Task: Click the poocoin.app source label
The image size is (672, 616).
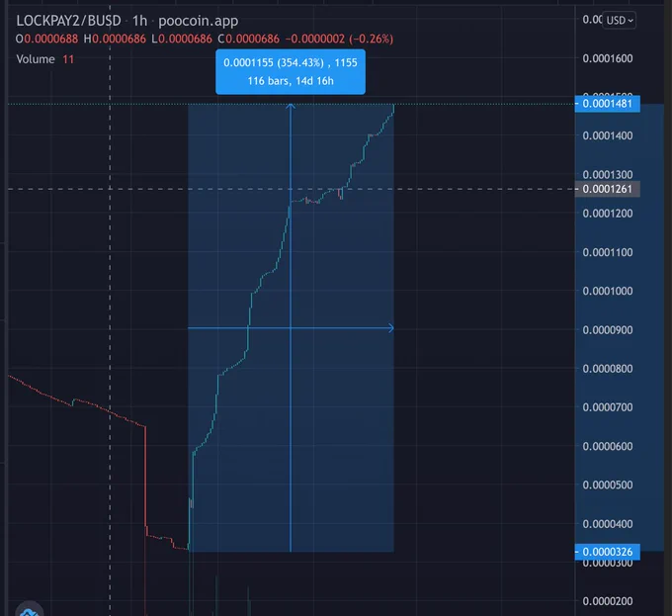Action: click(x=199, y=21)
